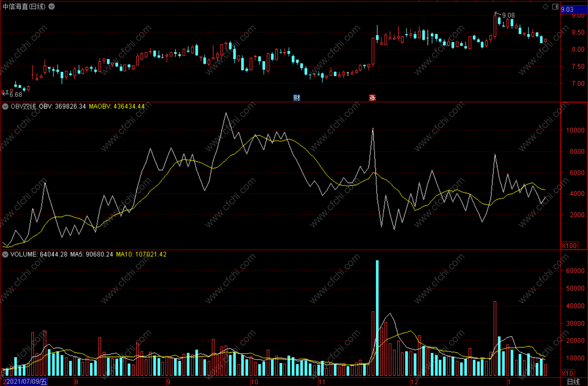
Task: Click the diamond marker icon at top right
Action: [545, 6]
